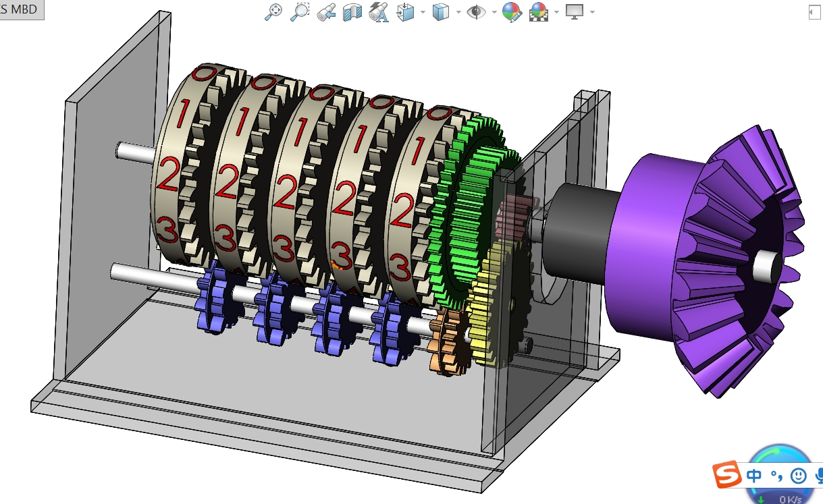The image size is (823, 504).
Task: Click the Hide/Show Items eye icon
Action: pos(477,11)
